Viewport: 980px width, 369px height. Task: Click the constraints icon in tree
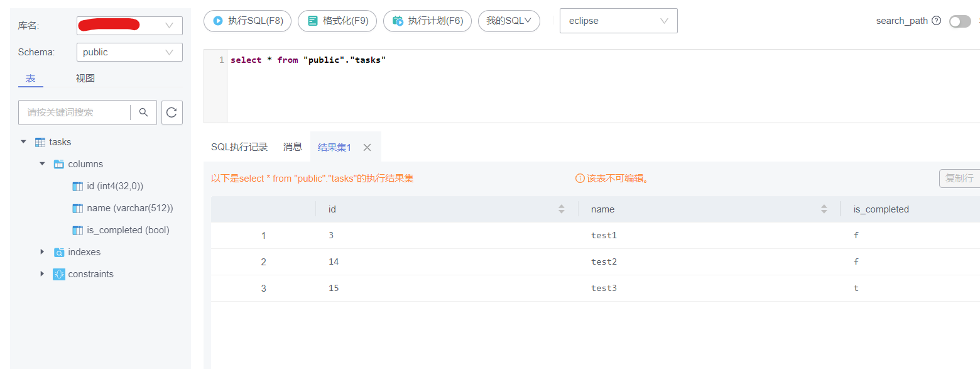59,274
